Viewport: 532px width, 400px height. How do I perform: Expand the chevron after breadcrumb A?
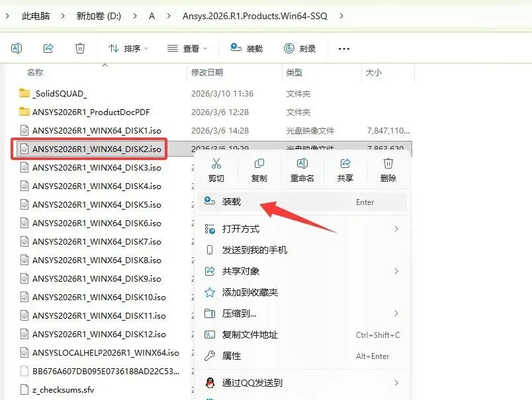tap(169, 16)
